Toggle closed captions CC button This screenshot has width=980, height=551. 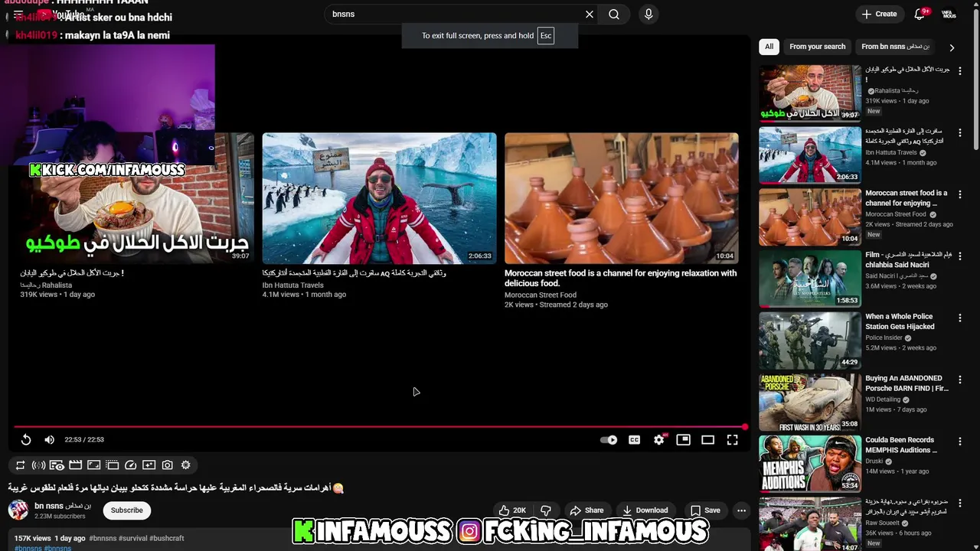click(634, 440)
